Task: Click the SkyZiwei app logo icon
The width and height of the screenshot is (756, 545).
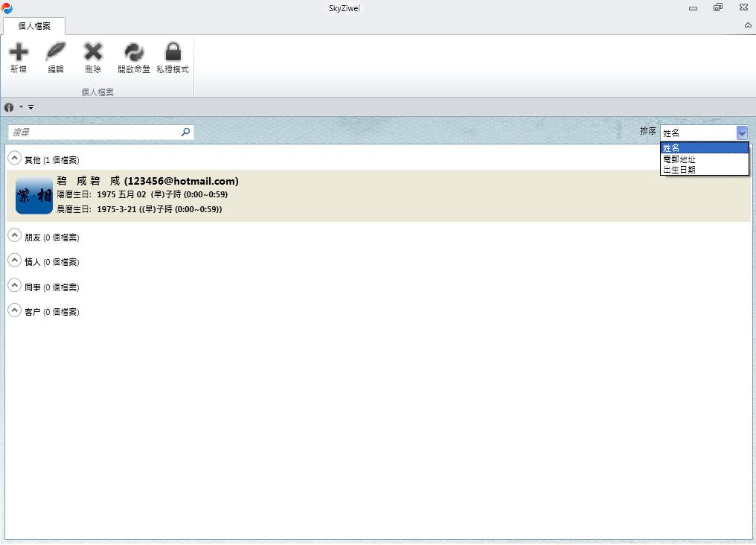Action: click(7, 7)
